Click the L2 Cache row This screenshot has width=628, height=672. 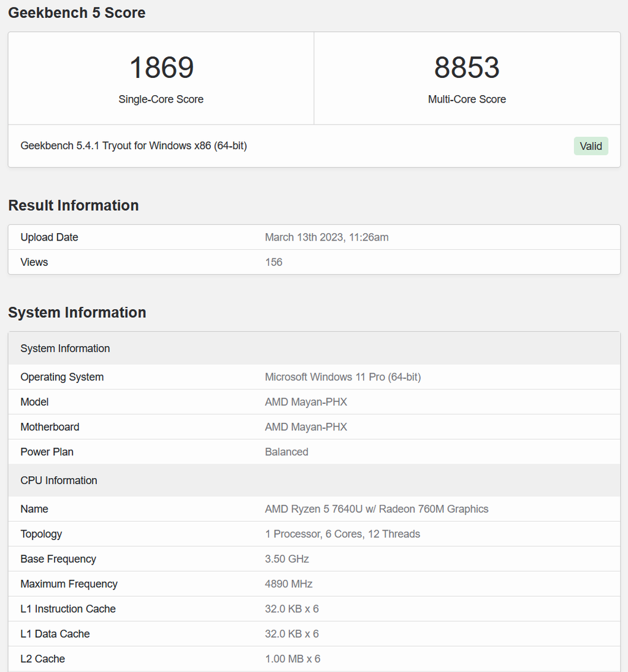[42, 658]
